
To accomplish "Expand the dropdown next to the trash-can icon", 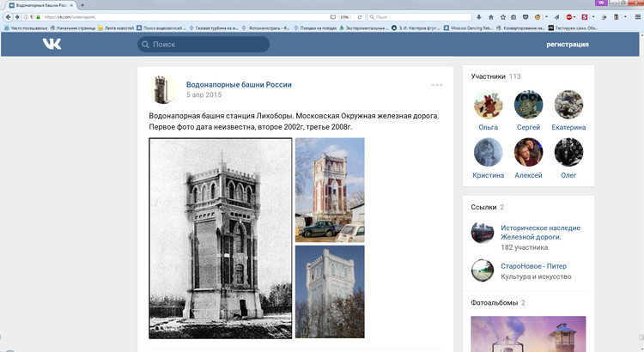I will click(625, 17).
